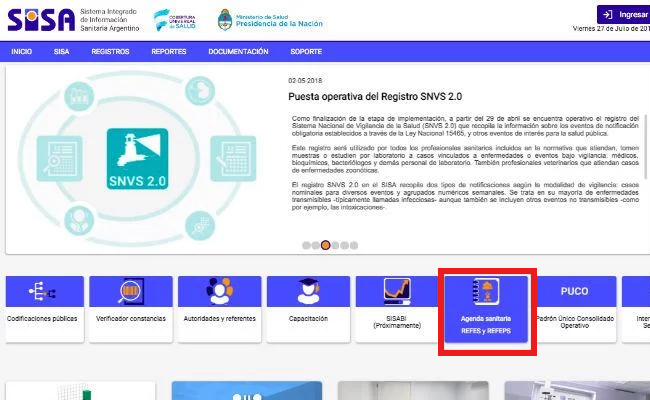Screen dimensions: 650x400
Task: Click the first bottom thumbnail with green bar
Action: tap(80, 390)
